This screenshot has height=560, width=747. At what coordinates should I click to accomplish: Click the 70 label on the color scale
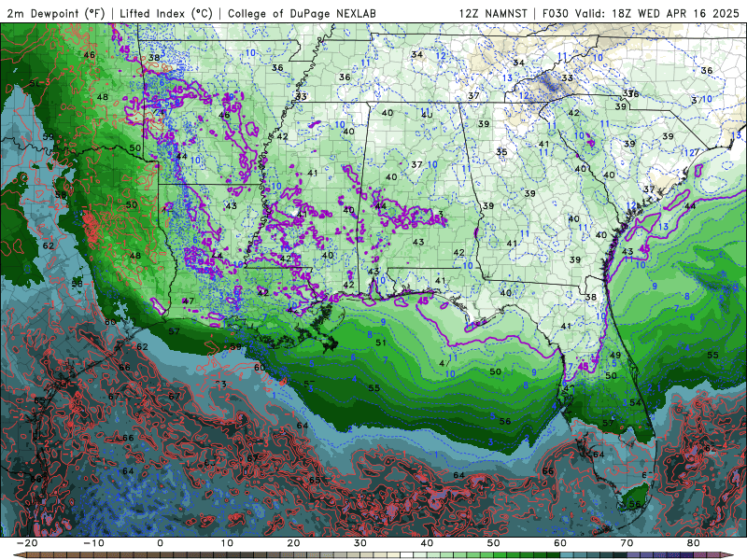[627, 543]
